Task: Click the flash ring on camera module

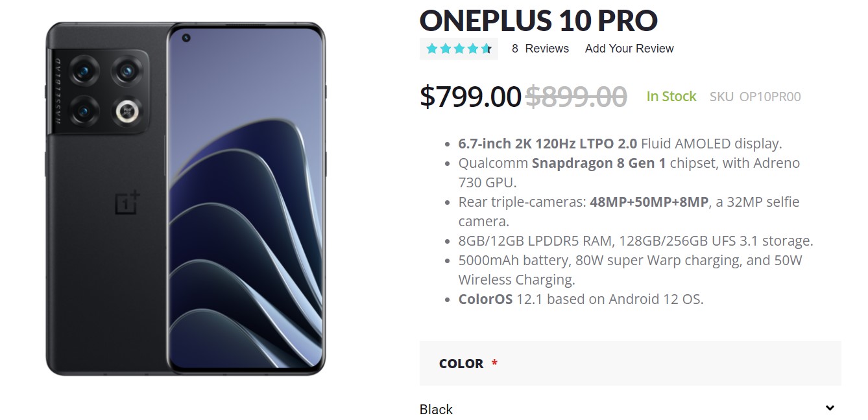Action: (128, 113)
